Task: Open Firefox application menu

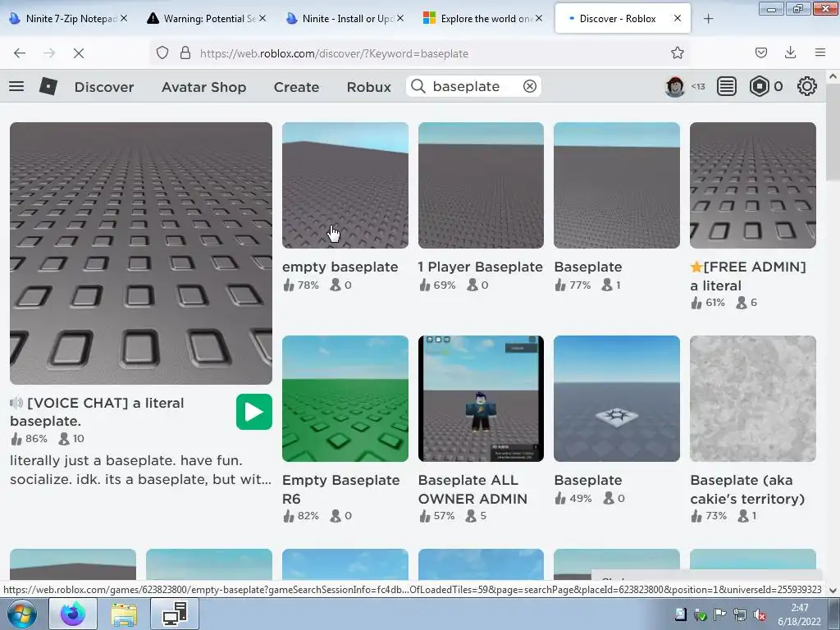Action: point(819,52)
